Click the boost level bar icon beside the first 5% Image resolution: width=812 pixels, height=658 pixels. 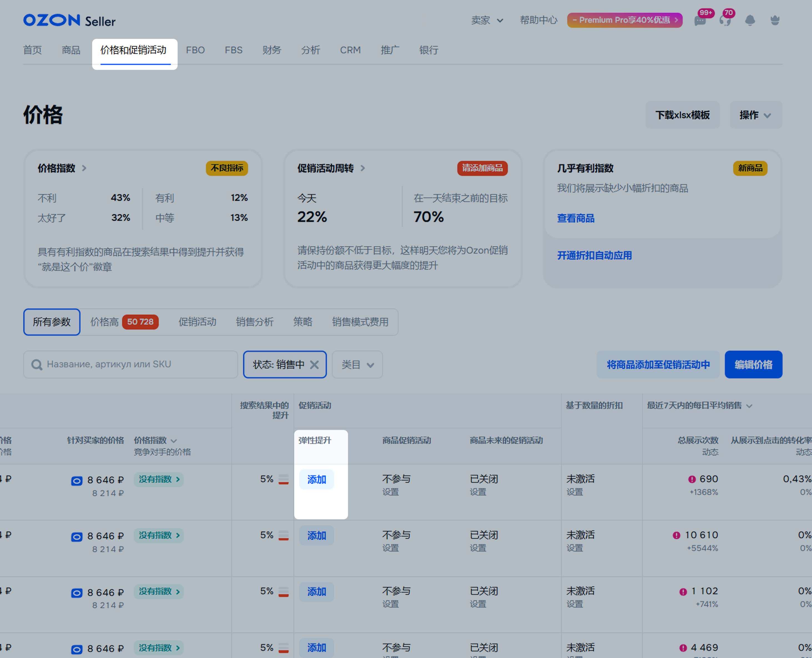coord(284,479)
